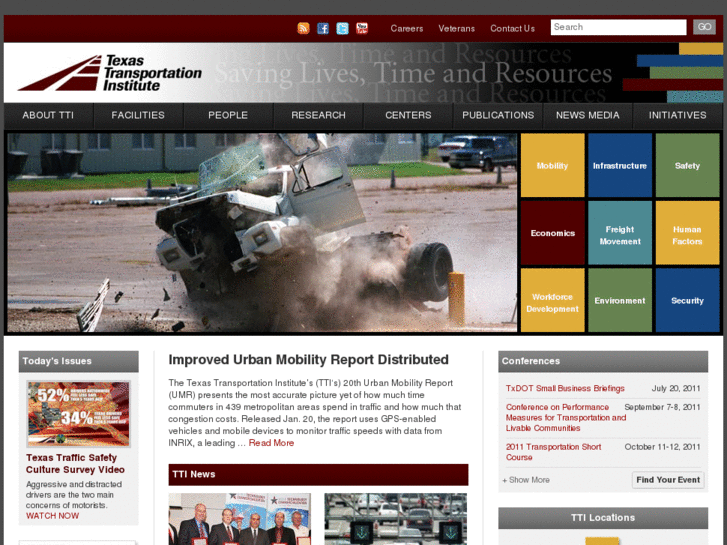The width and height of the screenshot is (727, 545).
Task: Select the Environment tile
Action: 619,300
